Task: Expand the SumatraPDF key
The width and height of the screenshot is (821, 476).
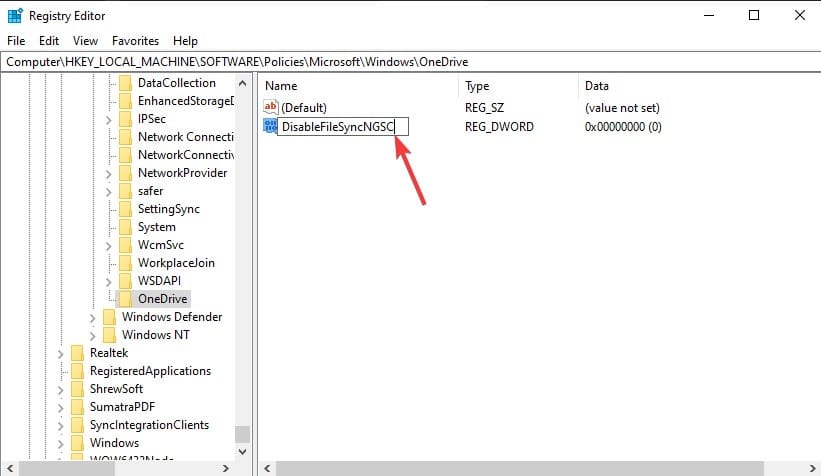Action: click(60, 408)
